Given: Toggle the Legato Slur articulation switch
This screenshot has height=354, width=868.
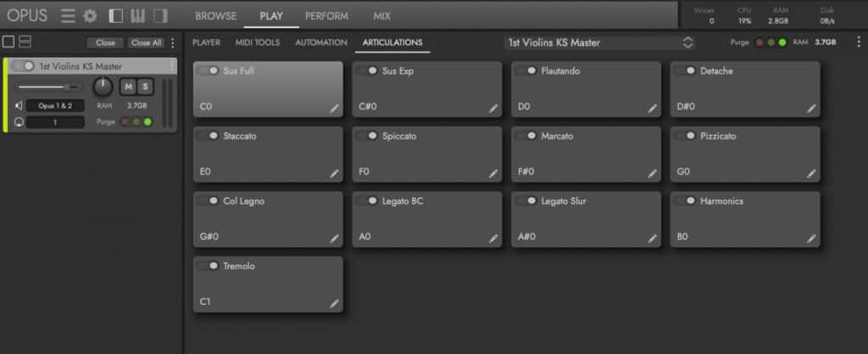Looking at the screenshot, I should point(526,201).
